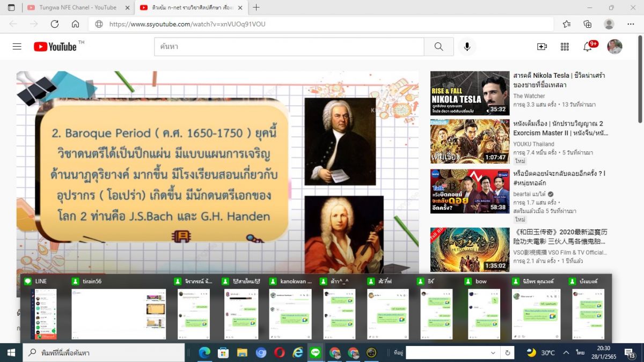Open The Watcher channel link
The image size is (644, 362).
529,96
